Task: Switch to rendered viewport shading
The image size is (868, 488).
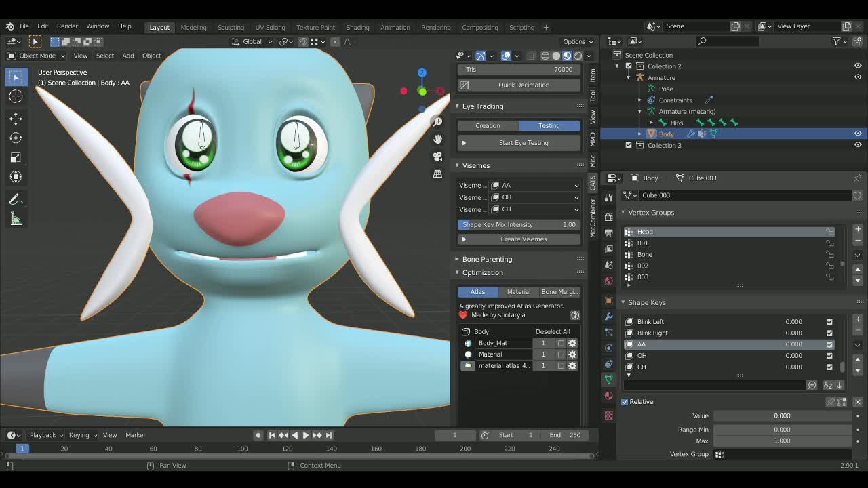Action: click(578, 56)
